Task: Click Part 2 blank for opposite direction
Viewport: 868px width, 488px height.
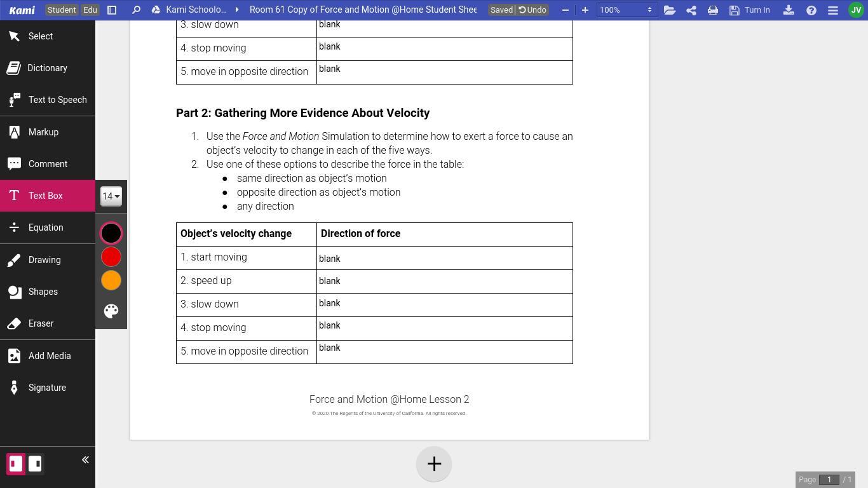Action: tap(445, 352)
